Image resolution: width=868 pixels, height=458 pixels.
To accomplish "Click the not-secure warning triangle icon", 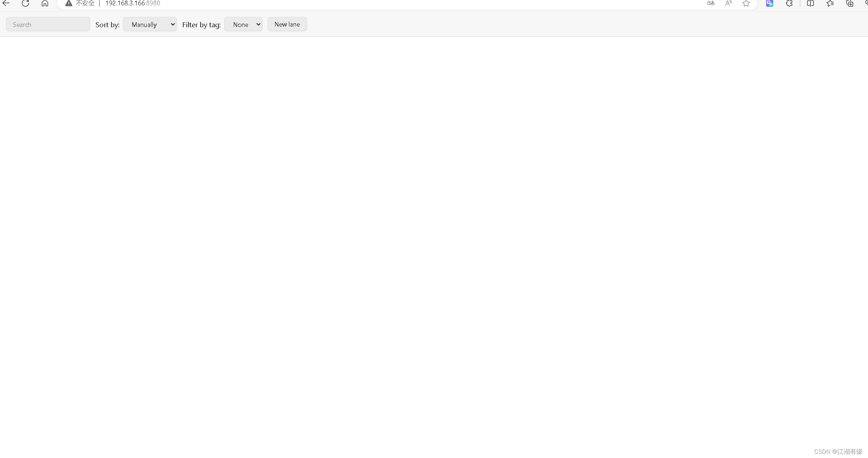I will [x=69, y=3].
